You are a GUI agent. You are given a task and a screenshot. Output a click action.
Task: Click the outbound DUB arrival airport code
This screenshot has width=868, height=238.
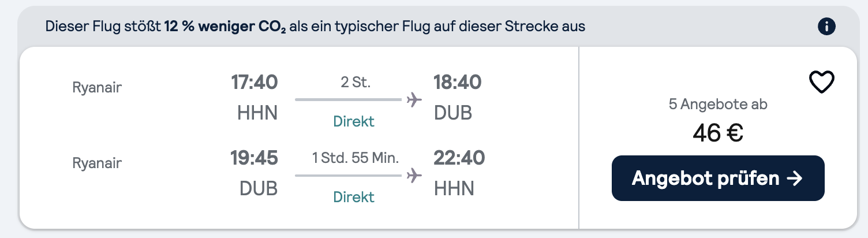(x=453, y=113)
